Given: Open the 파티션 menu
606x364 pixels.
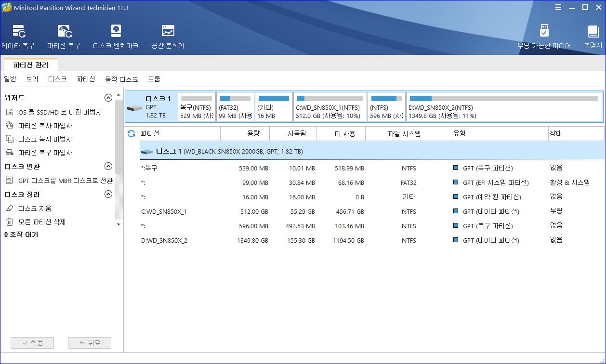Looking at the screenshot, I should pos(86,79).
